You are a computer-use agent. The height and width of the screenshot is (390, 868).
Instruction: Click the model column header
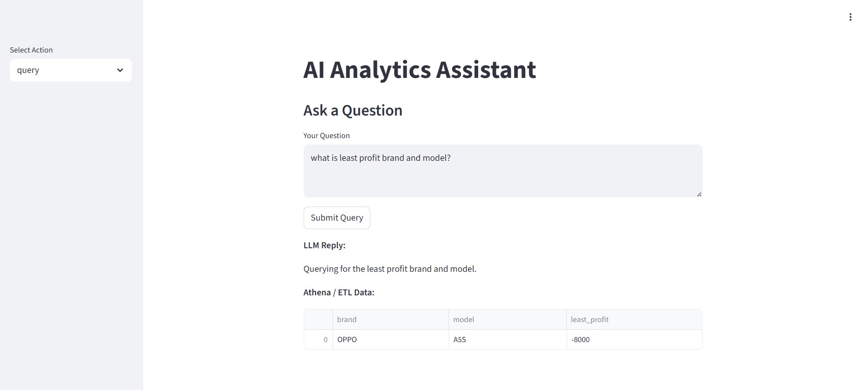[464, 319]
